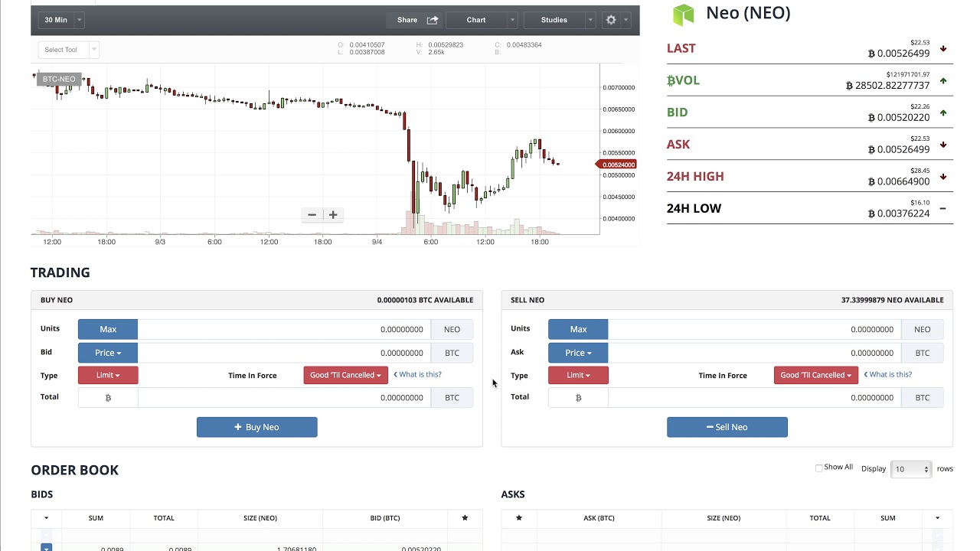Click the Sell Neo button
The image size is (980, 551).
[727, 427]
